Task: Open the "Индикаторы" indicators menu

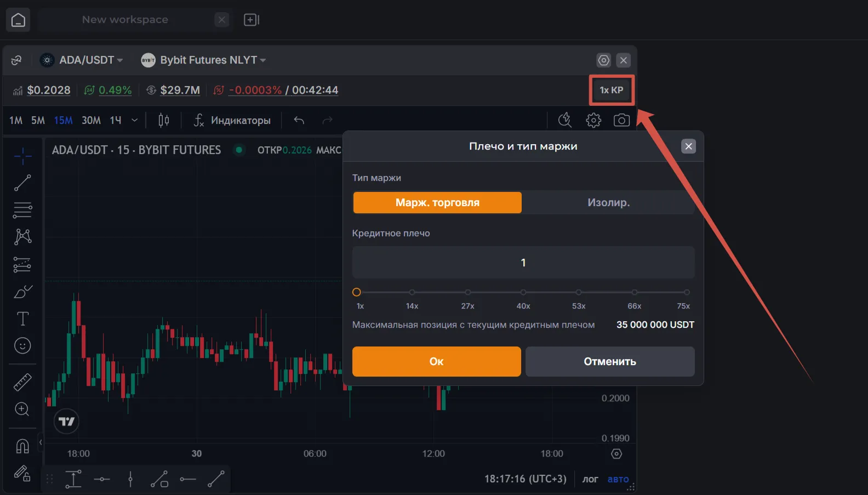Action: click(x=232, y=120)
